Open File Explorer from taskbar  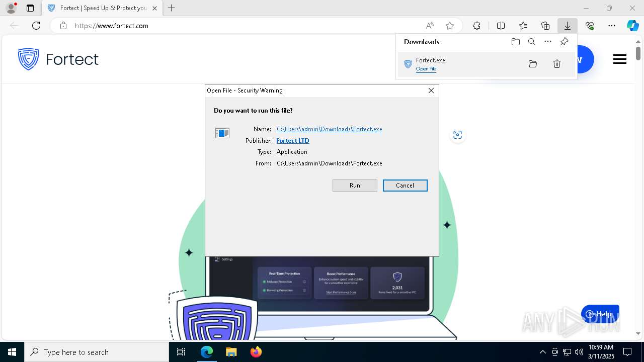point(231,352)
